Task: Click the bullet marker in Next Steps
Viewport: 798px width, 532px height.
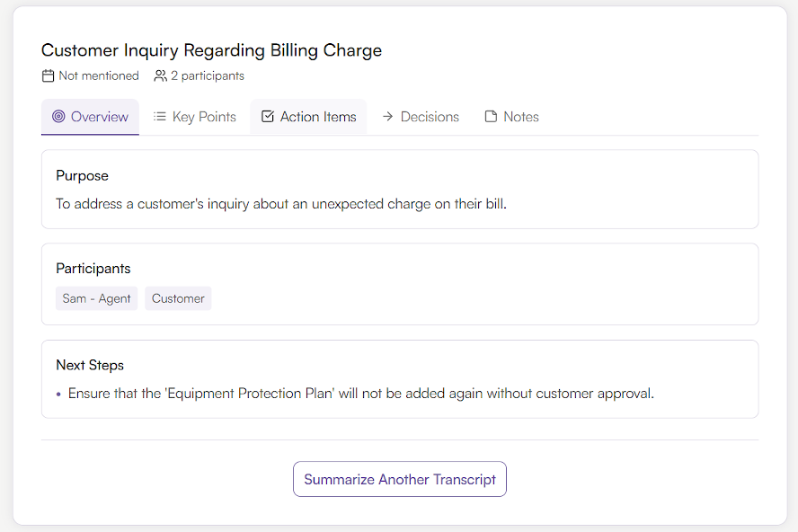Action: coord(58,394)
